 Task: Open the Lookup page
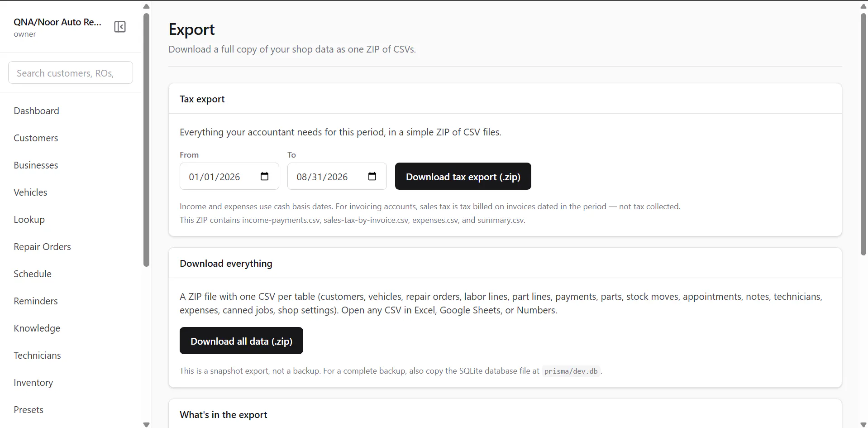click(x=29, y=220)
